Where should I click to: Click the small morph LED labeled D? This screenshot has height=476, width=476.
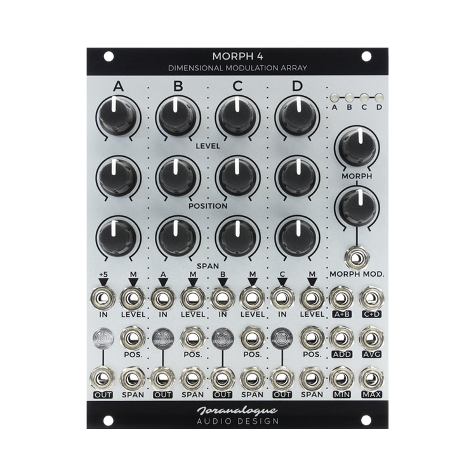tap(379, 98)
